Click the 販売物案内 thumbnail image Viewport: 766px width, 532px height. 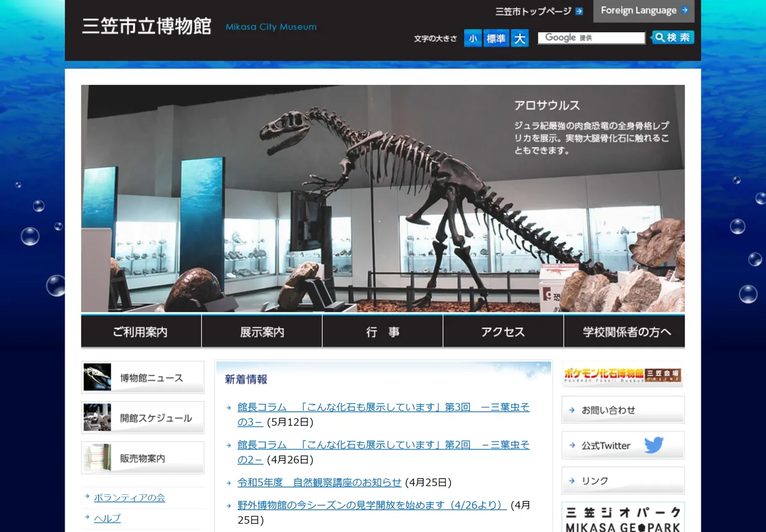pos(98,458)
